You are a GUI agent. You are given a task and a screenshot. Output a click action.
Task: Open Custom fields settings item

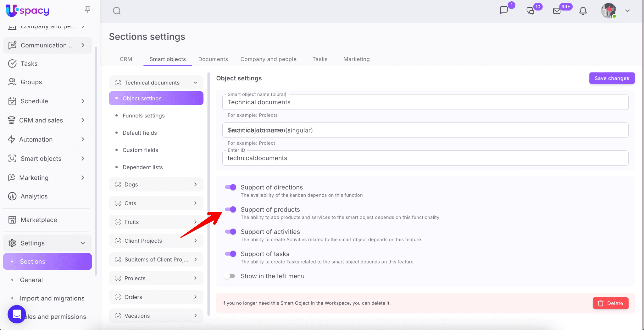(x=140, y=150)
